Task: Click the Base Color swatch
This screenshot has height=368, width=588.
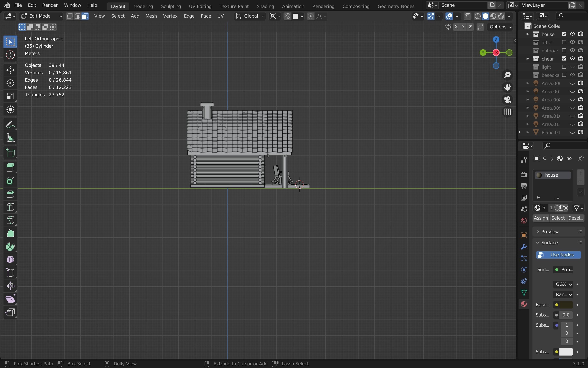Action: click(566, 305)
